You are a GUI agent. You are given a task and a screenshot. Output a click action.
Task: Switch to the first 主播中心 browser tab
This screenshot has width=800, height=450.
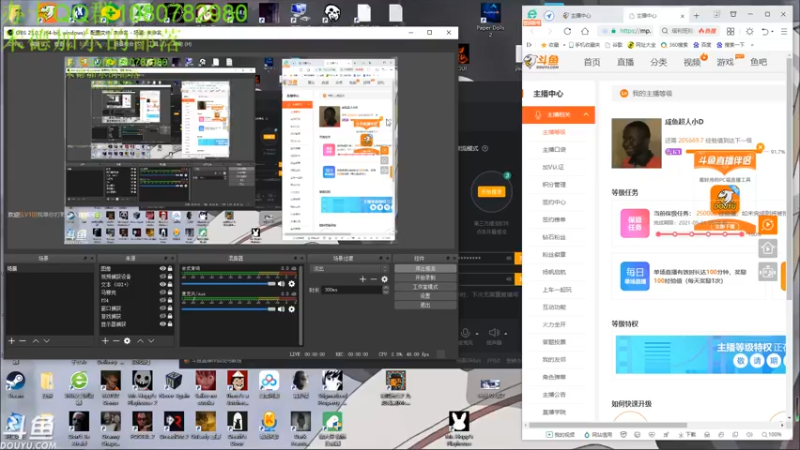(x=589, y=15)
